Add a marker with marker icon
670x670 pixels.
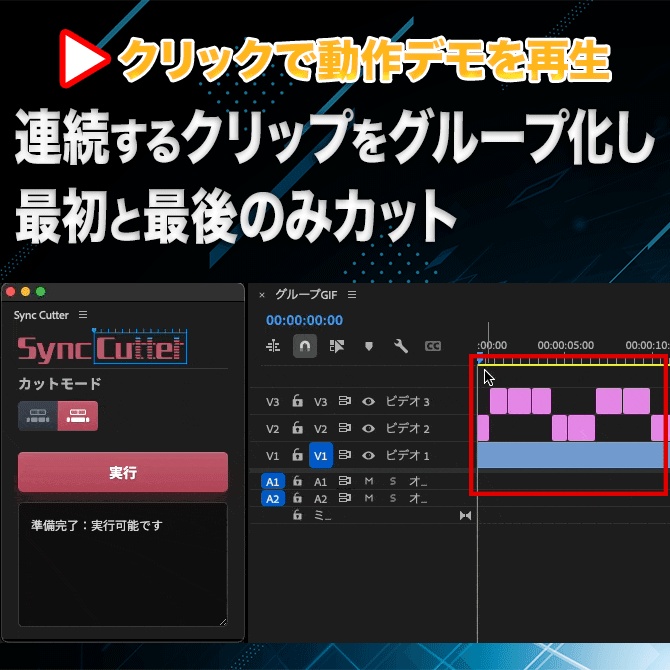369,346
